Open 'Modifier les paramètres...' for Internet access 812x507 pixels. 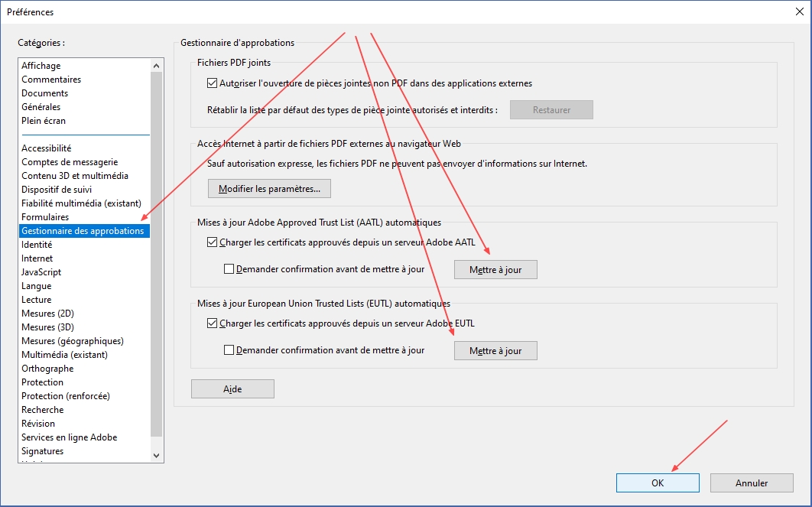[269, 188]
